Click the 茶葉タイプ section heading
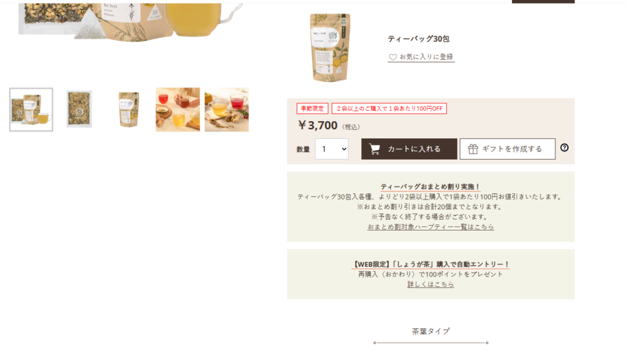The image size is (627, 364). click(x=430, y=331)
